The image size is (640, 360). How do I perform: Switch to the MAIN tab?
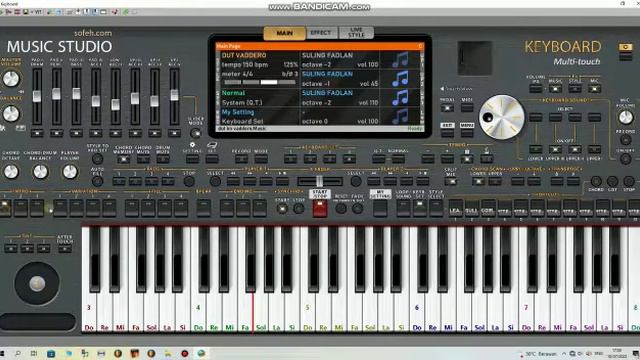click(284, 33)
